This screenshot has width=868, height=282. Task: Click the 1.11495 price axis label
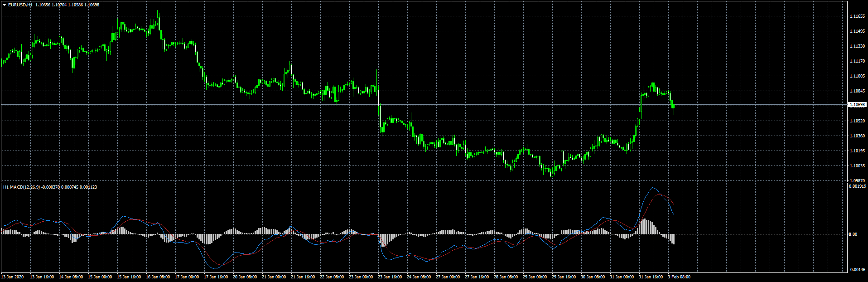(857, 31)
